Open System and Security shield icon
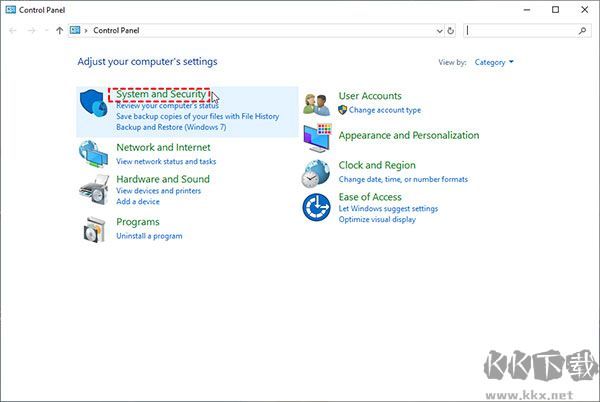 tap(93, 103)
